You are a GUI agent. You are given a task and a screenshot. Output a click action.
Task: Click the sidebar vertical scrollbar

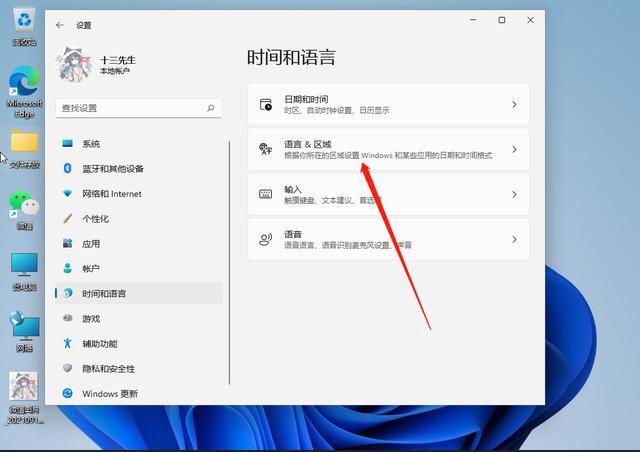[229, 263]
